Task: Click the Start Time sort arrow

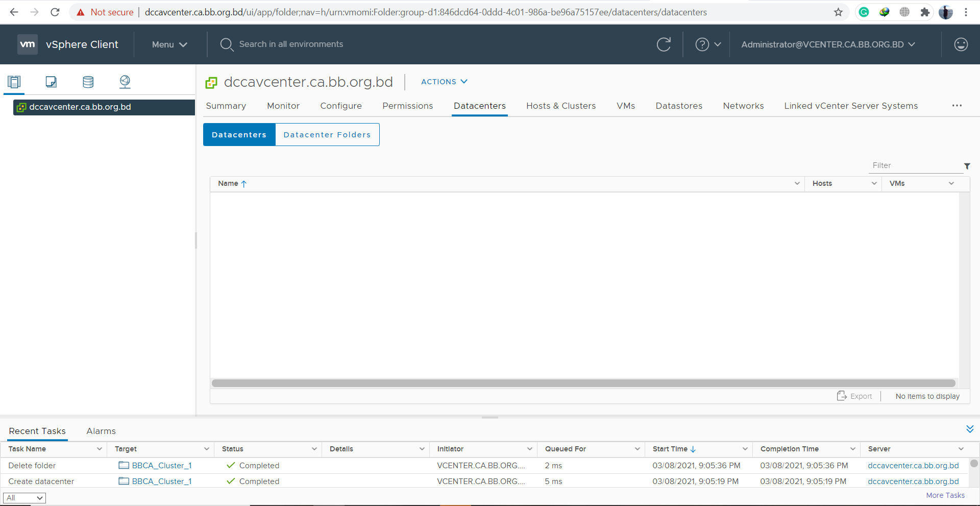Action: pyautogui.click(x=693, y=449)
